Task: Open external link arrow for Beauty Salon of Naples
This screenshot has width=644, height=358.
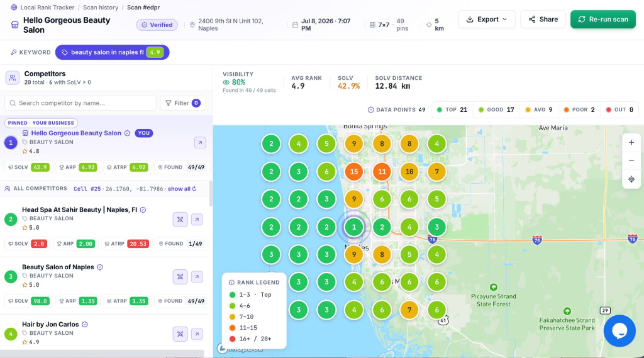Action: [197, 277]
